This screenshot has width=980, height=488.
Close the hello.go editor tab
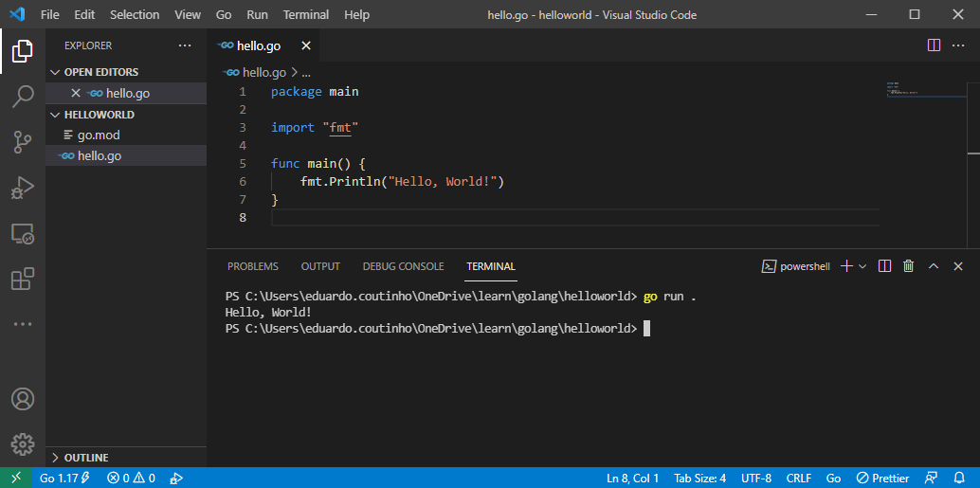click(x=305, y=45)
